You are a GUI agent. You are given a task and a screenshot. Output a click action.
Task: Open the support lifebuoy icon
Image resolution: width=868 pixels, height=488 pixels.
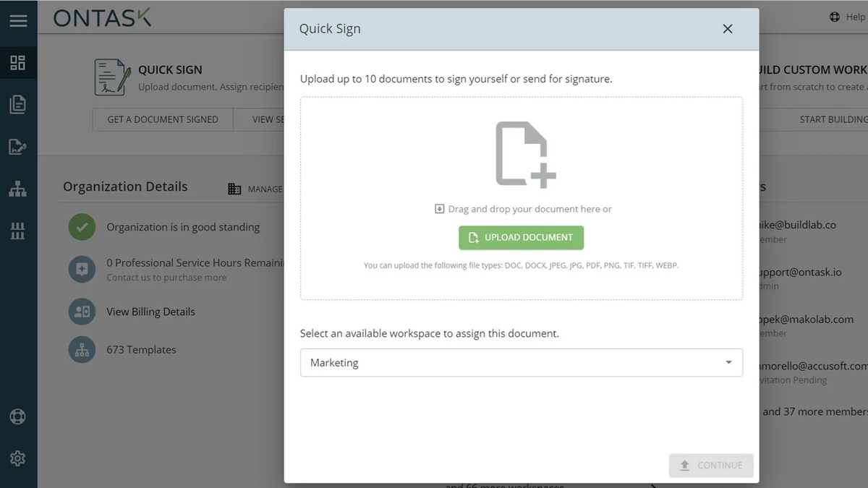coord(18,416)
